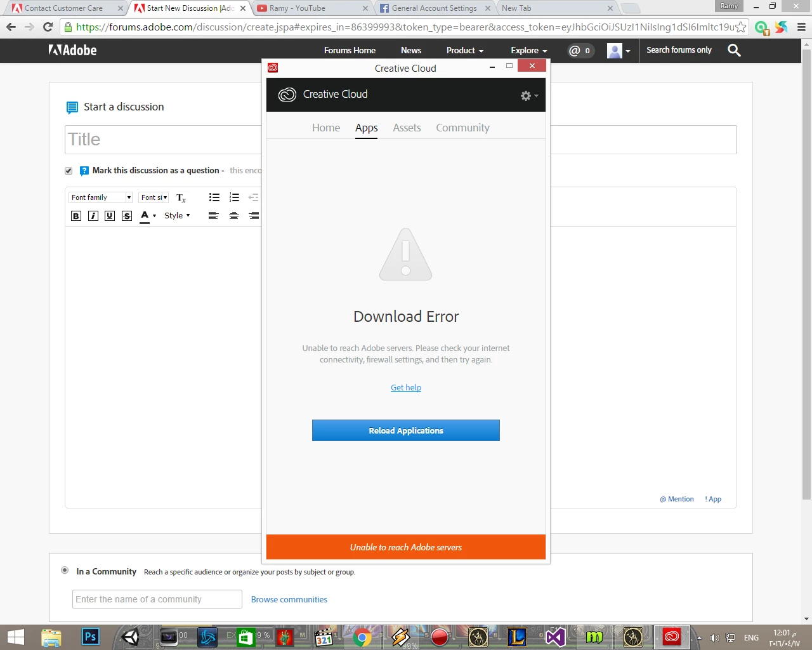Viewport: 812px width, 650px height.
Task: Click the browser back arrow
Action: (11, 27)
